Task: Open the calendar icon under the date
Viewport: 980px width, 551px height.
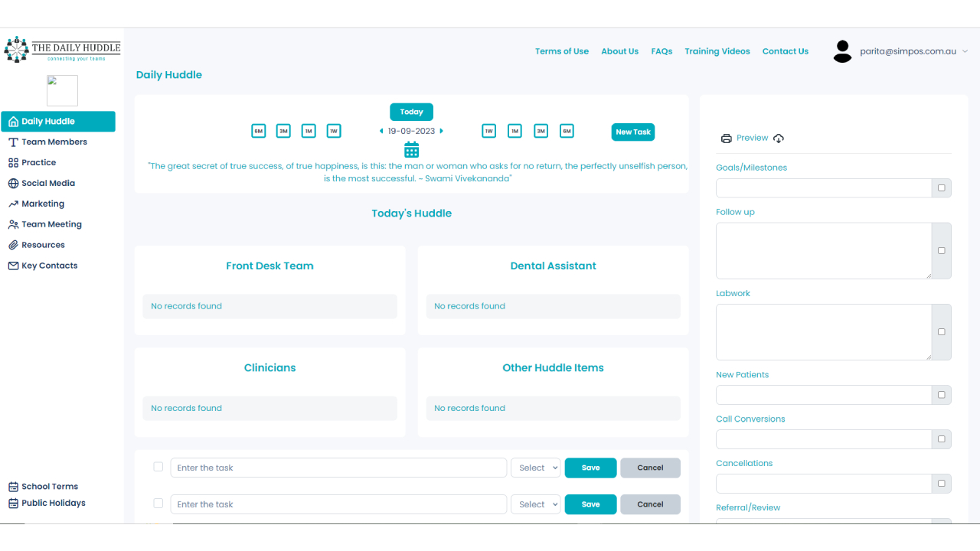Action: [411, 149]
